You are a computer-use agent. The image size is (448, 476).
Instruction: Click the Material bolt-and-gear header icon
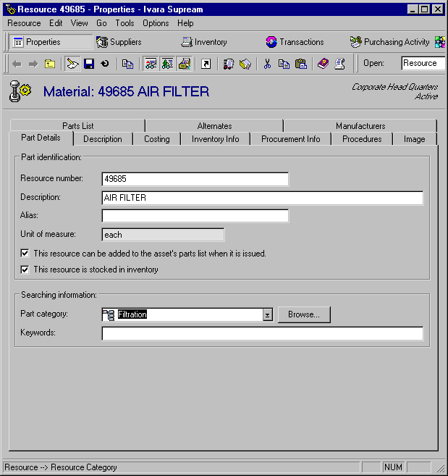tap(20, 91)
